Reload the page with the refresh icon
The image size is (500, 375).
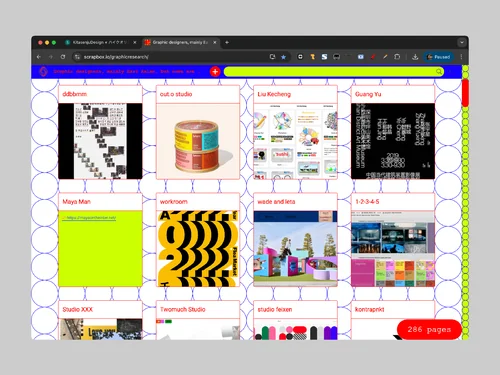pyautogui.click(x=63, y=57)
